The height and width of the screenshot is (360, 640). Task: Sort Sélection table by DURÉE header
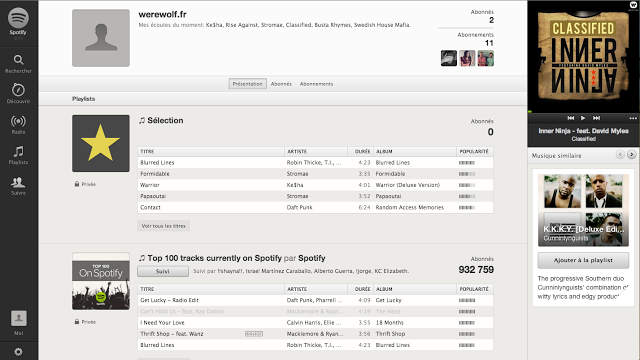click(360, 151)
